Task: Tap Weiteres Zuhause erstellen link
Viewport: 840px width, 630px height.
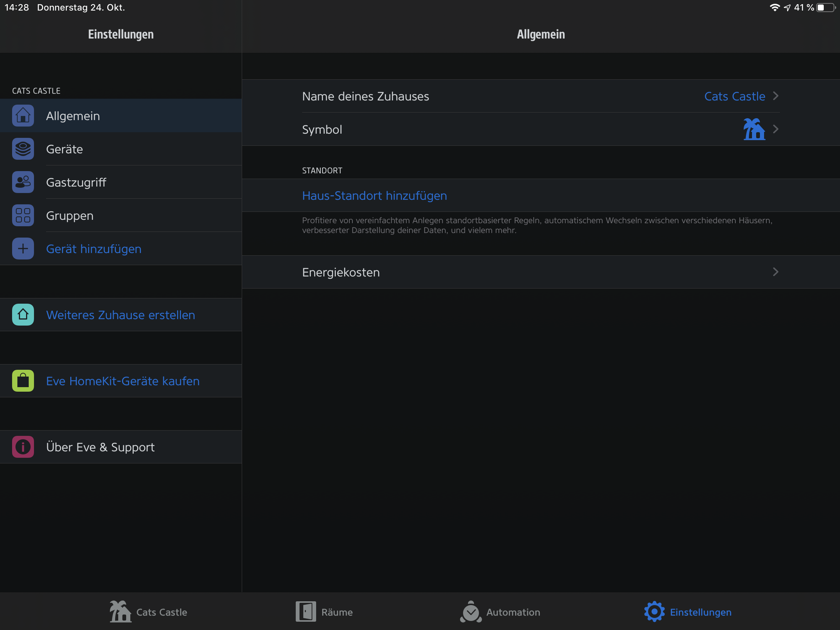Action: click(120, 315)
